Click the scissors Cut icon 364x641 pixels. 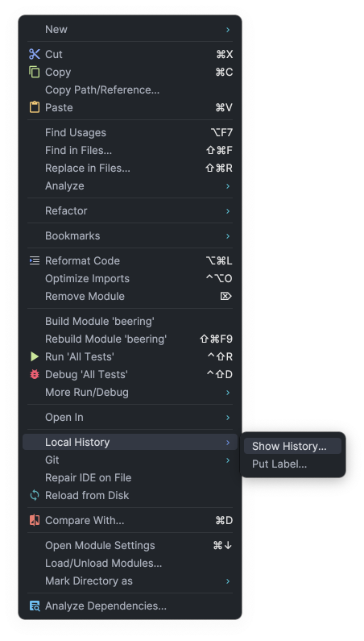(35, 54)
